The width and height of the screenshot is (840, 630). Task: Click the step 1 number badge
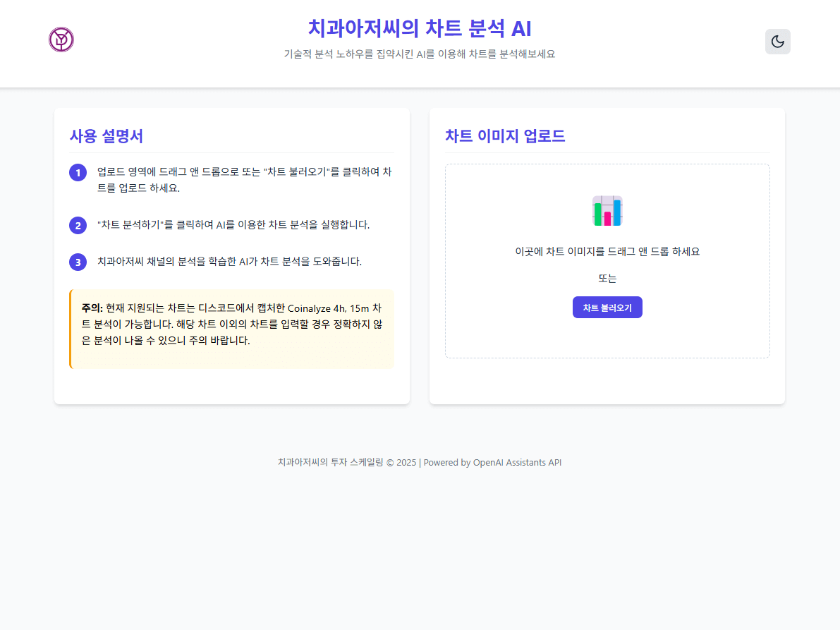(x=78, y=173)
